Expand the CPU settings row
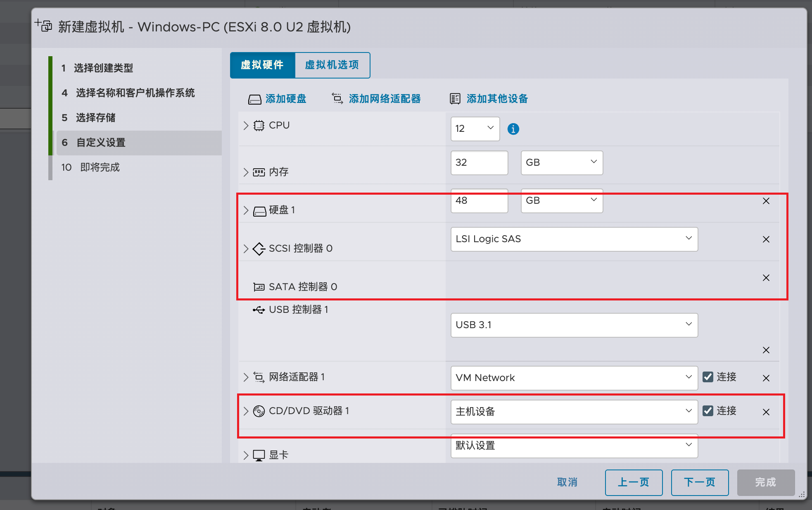 pos(246,126)
